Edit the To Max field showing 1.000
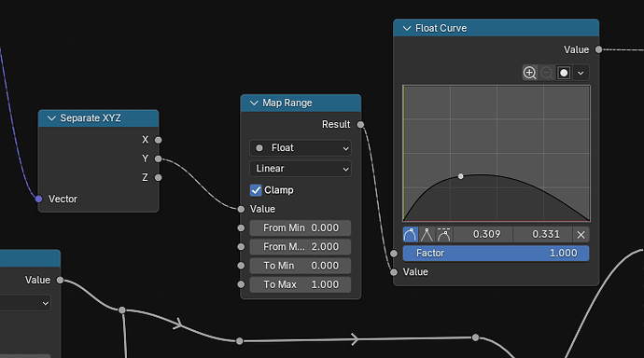The width and height of the screenshot is (644, 358). click(x=301, y=284)
